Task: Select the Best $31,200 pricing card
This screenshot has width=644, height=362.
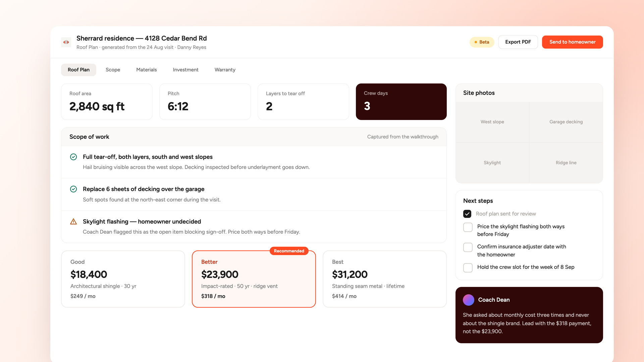Action: 384,279
